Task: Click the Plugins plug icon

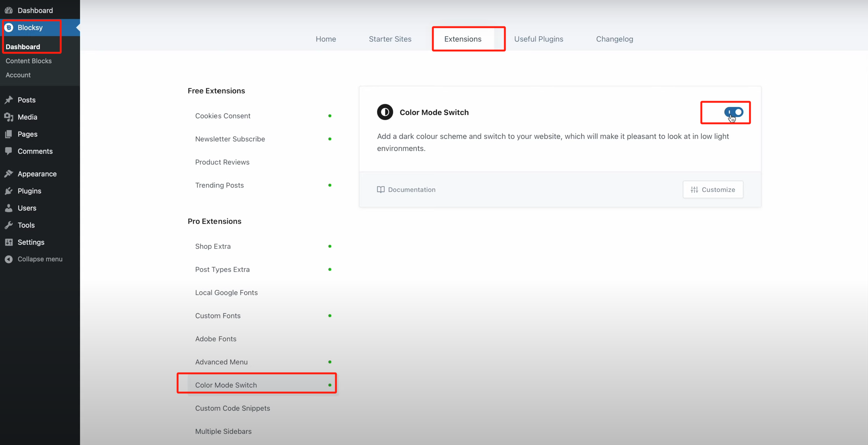Action: tap(9, 191)
